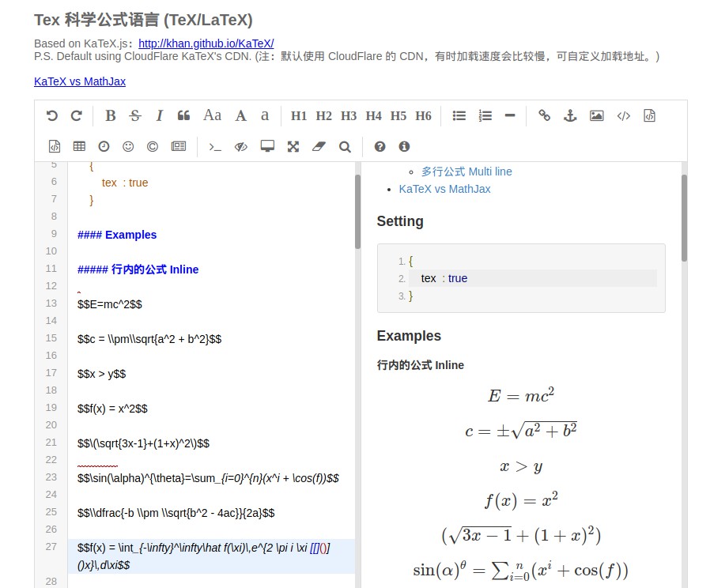Click editor line containing $$E=mc^2$$

(x=110, y=304)
